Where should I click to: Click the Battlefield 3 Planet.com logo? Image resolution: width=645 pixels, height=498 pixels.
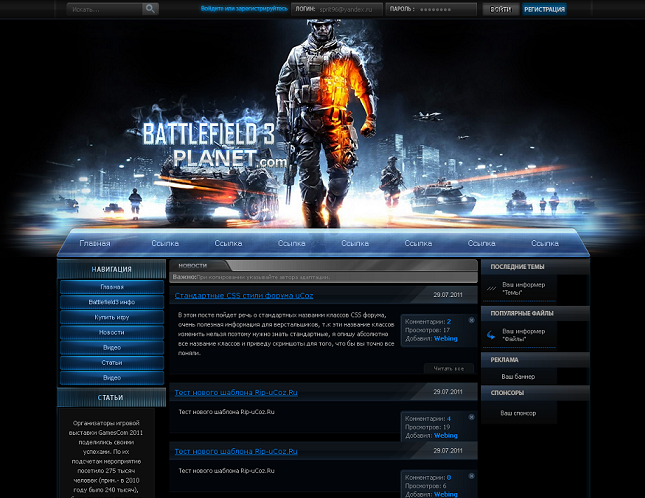click(214, 146)
